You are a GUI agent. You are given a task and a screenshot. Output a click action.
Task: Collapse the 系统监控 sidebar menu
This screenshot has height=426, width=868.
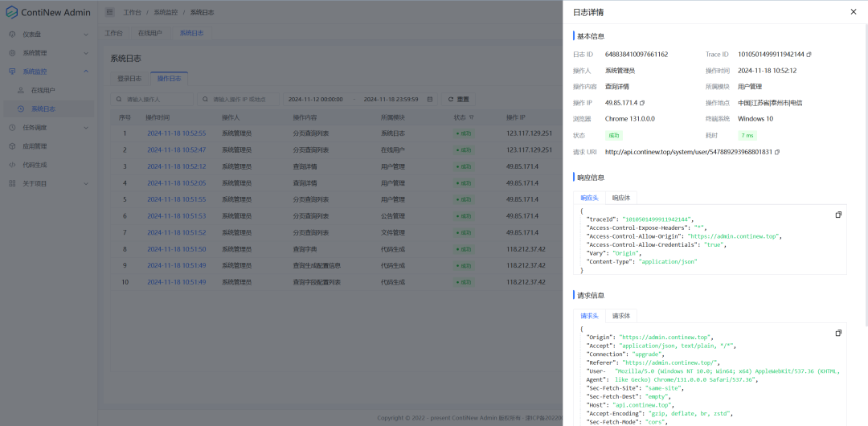click(48, 72)
